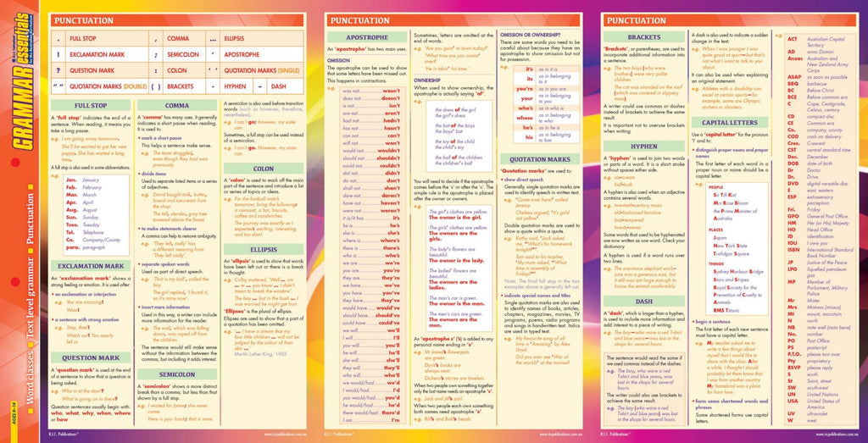
Task: Click the green APOSTROPHE section heading
Action: point(366,37)
